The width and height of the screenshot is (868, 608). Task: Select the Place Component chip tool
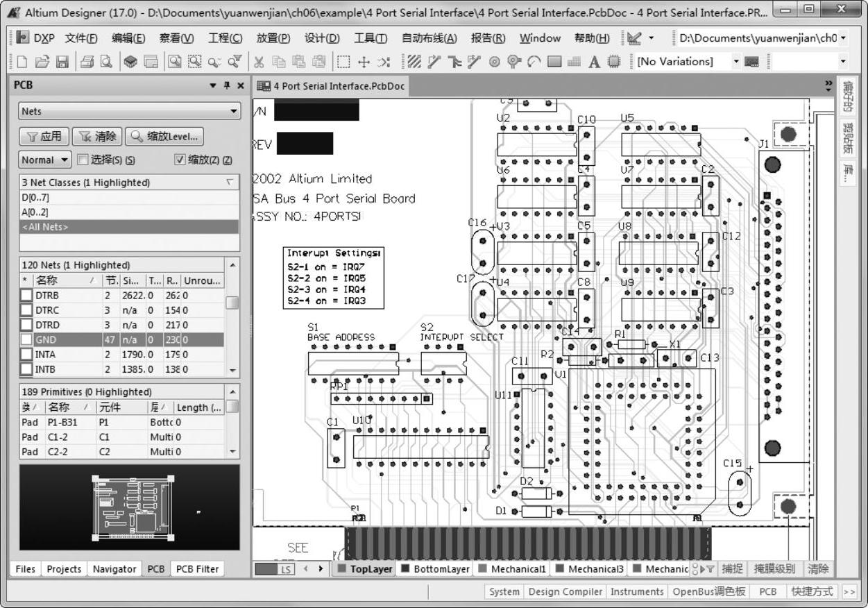pyautogui.click(x=614, y=62)
